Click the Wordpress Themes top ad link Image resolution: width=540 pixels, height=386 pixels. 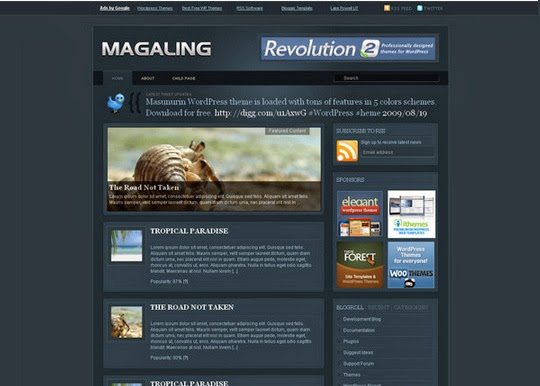pyautogui.click(x=155, y=8)
